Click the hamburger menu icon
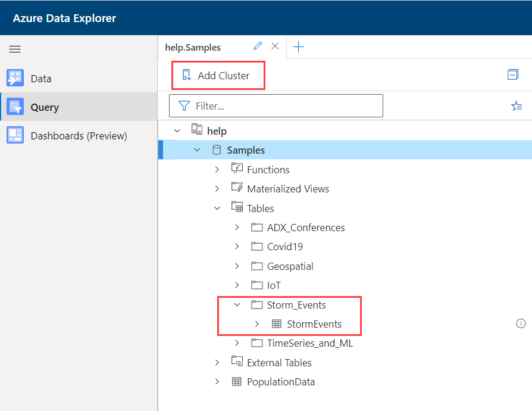The image size is (532, 411). 15,49
